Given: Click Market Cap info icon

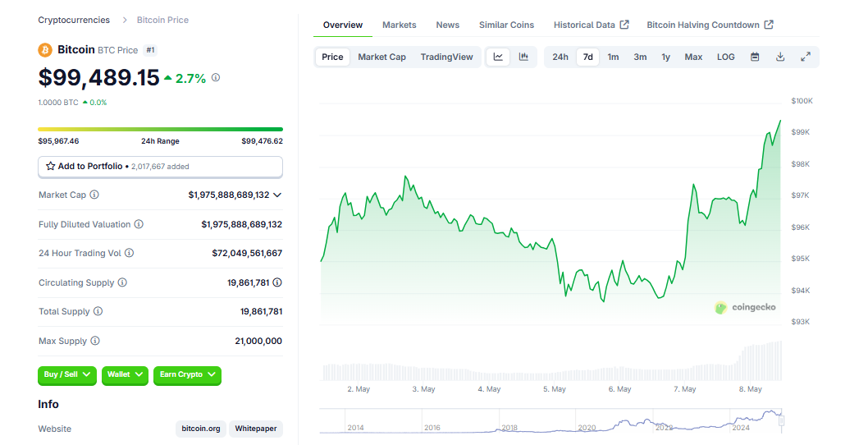Looking at the screenshot, I should (x=94, y=195).
